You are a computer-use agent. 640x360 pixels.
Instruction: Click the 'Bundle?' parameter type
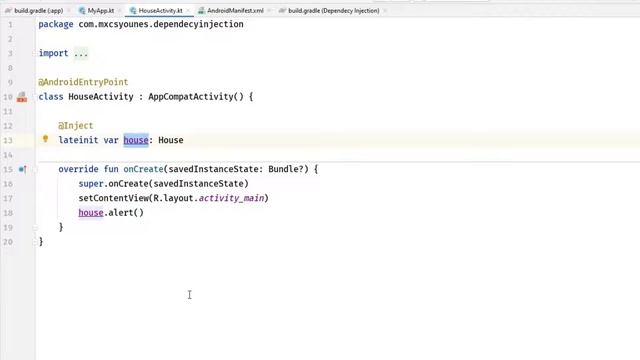pos(286,169)
